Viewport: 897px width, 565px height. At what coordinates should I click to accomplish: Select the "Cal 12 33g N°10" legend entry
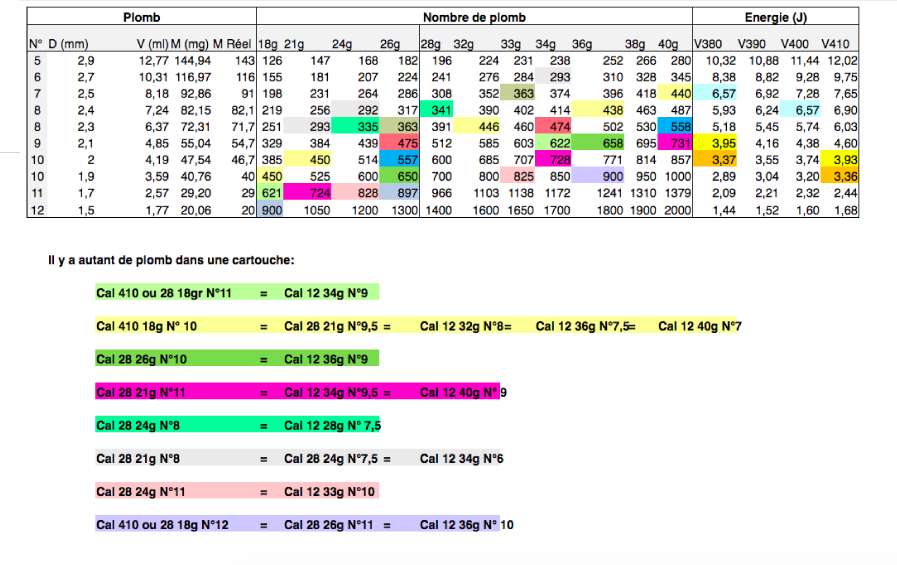click(x=329, y=491)
